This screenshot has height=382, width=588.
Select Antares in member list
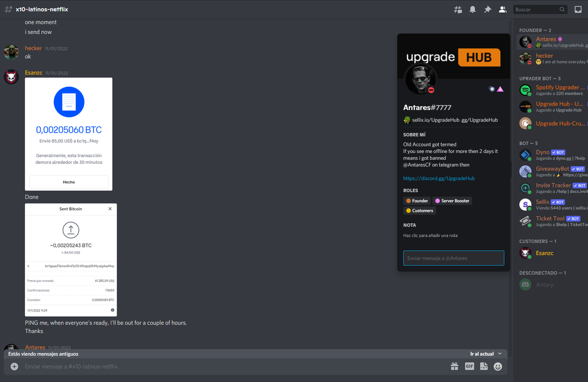(x=553, y=42)
